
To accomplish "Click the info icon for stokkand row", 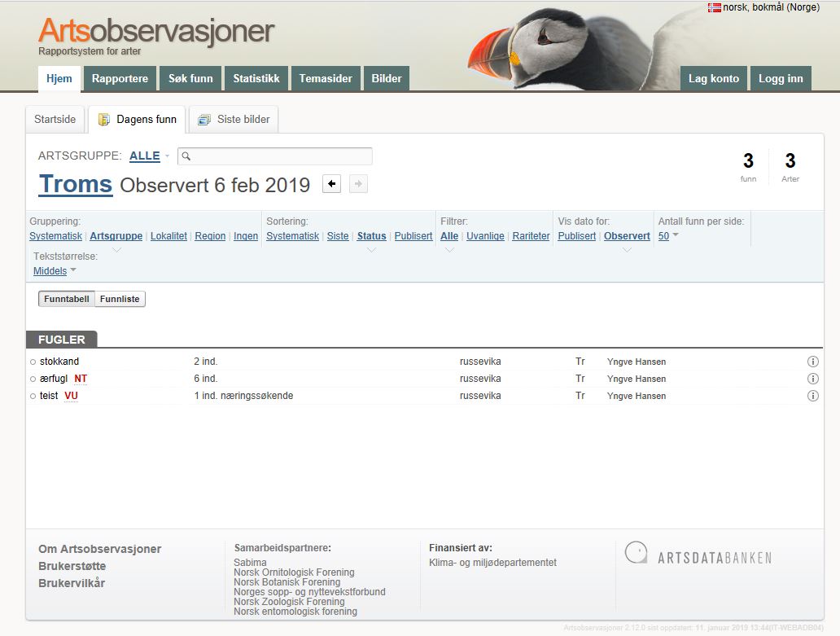I will [x=812, y=362].
